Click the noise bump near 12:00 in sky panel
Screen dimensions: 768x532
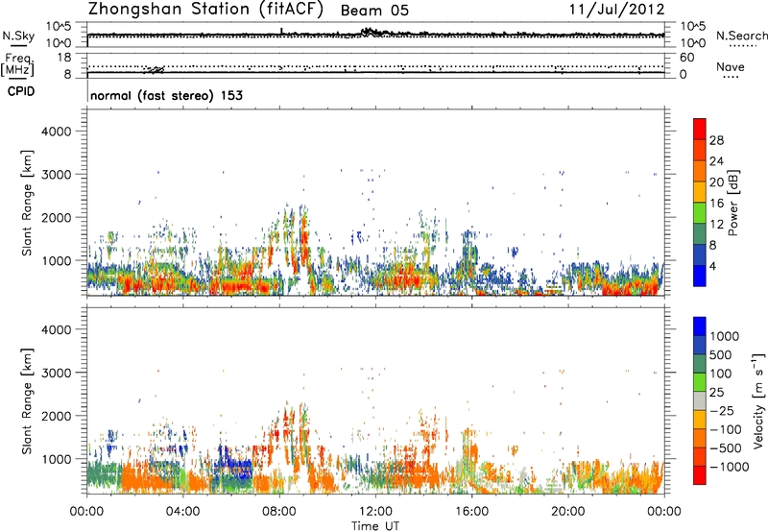click(372, 33)
